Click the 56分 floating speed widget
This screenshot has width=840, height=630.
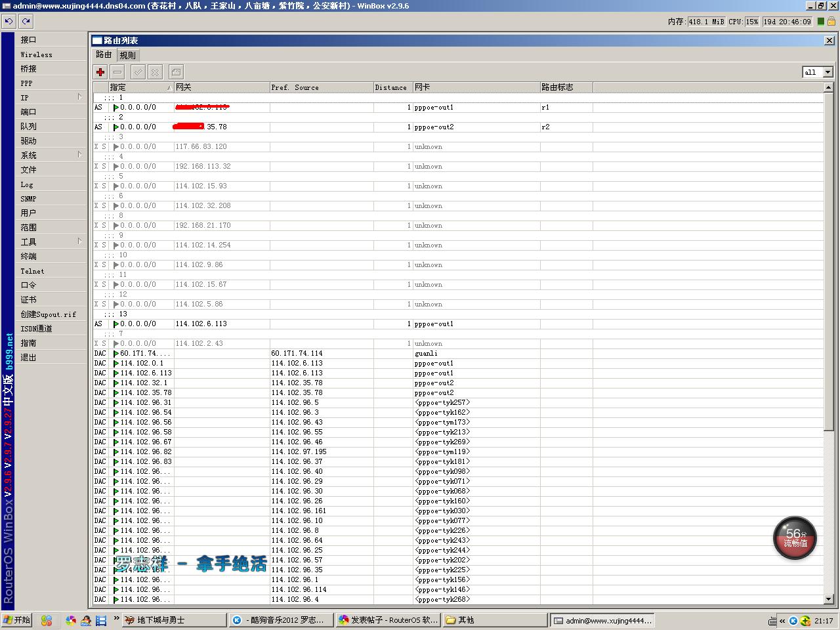pos(795,538)
